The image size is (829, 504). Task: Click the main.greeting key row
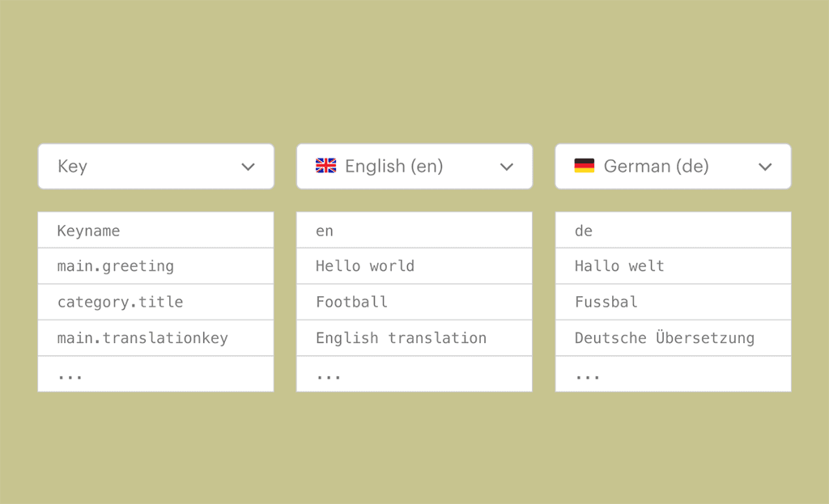(155, 266)
